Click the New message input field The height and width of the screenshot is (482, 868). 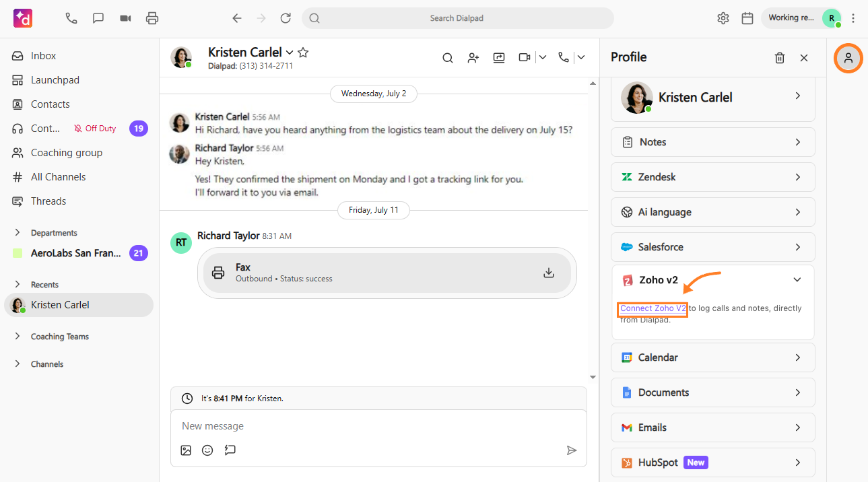[x=378, y=426]
